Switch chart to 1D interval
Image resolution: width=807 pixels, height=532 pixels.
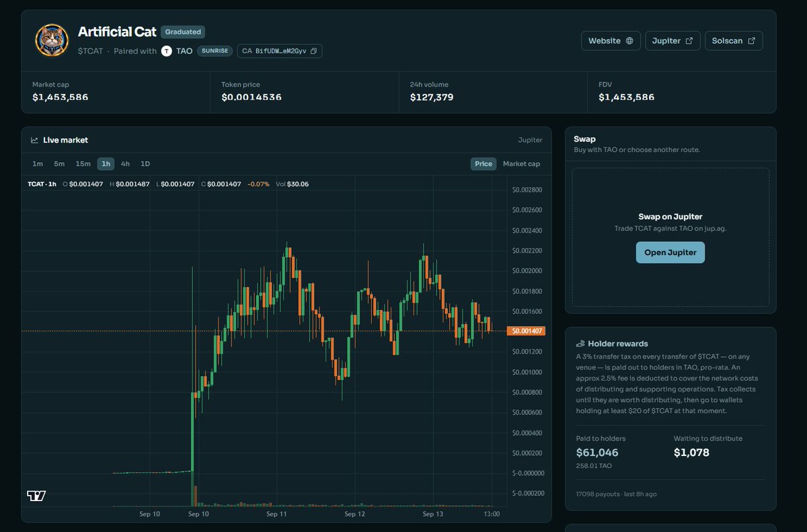point(145,164)
